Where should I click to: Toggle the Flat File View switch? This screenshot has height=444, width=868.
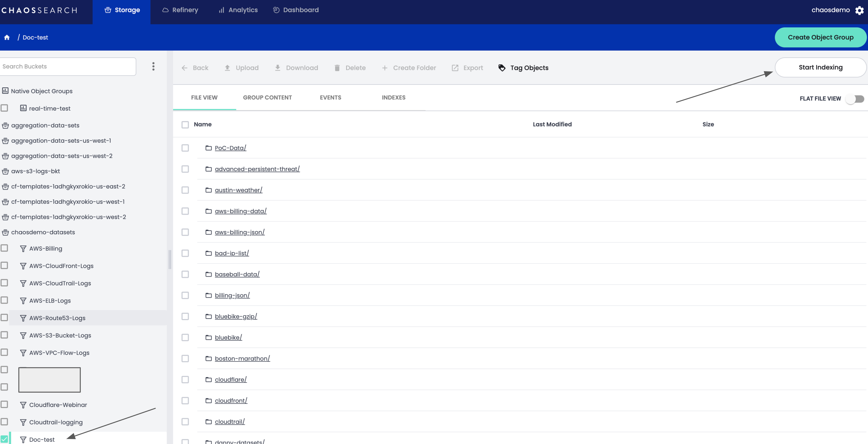pos(854,98)
